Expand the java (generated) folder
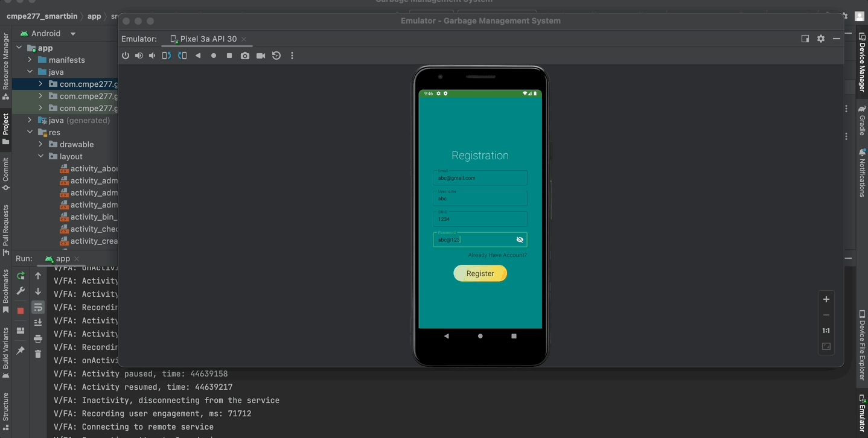Image resolution: width=868 pixels, height=438 pixels. pos(30,120)
